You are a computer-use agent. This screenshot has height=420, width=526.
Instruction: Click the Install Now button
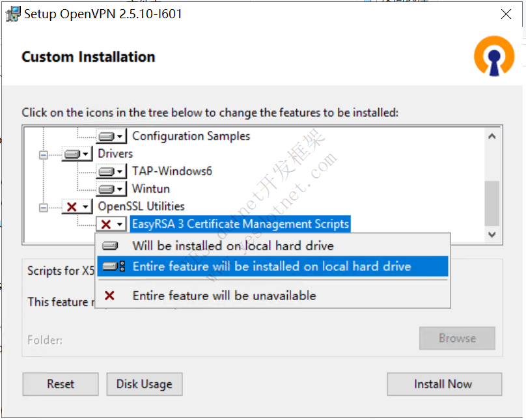(444, 384)
